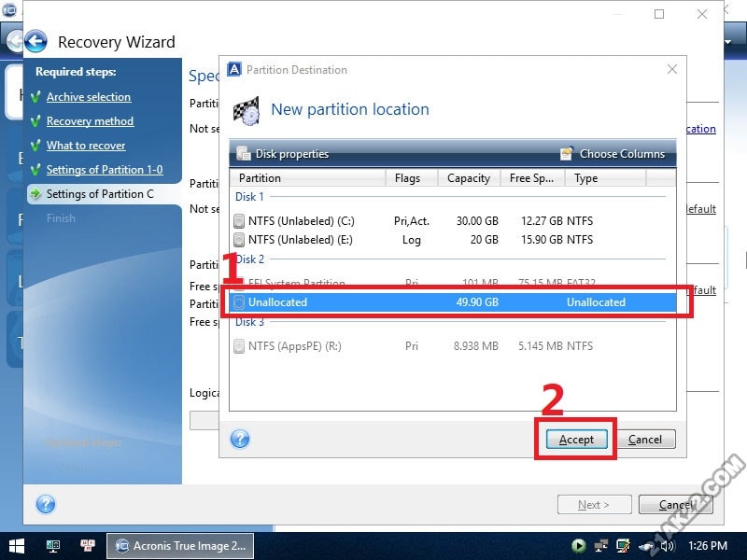
Task: Open the monitor app pinned beside Start
Action: point(53,546)
